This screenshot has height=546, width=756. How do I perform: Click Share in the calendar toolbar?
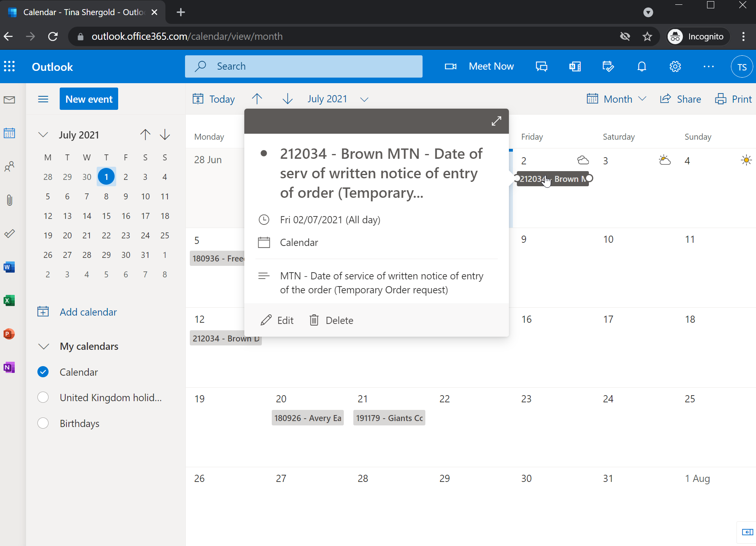click(x=680, y=99)
